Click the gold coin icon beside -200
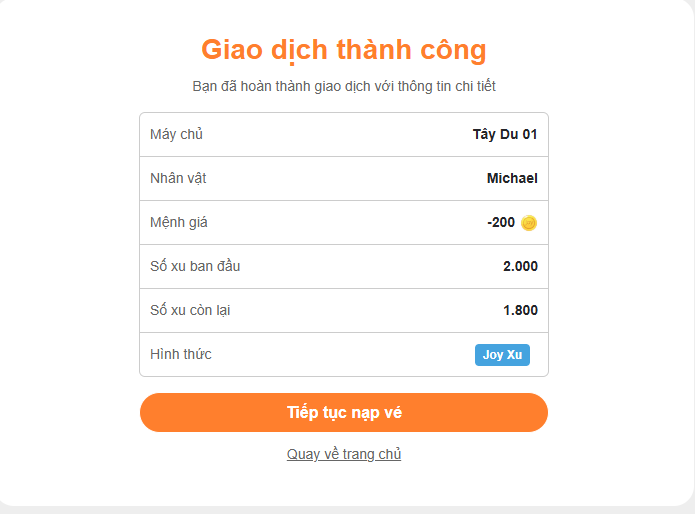 tap(529, 223)
